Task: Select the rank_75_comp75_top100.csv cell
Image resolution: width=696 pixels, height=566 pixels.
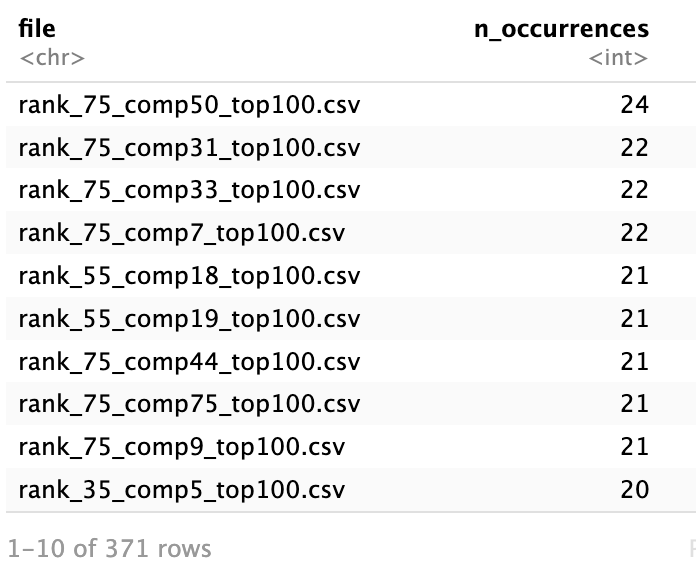Action: coord(189,404)
